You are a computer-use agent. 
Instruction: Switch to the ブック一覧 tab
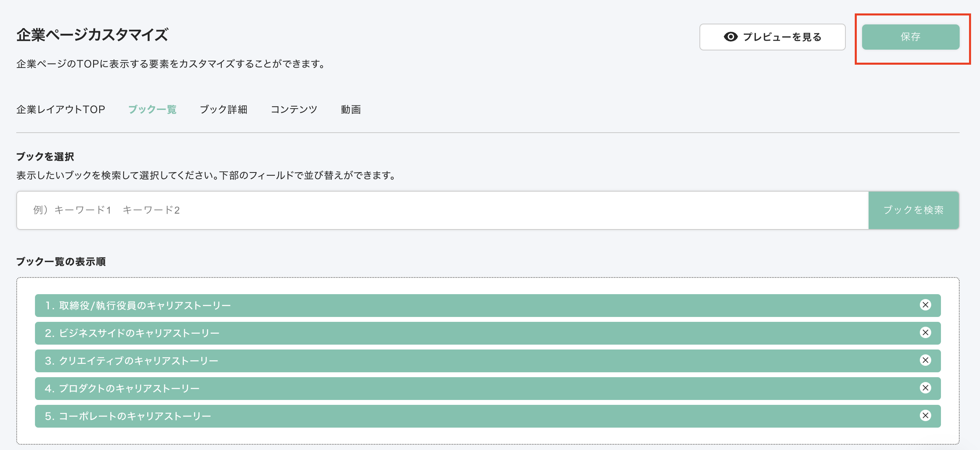(x=152, y=109)
